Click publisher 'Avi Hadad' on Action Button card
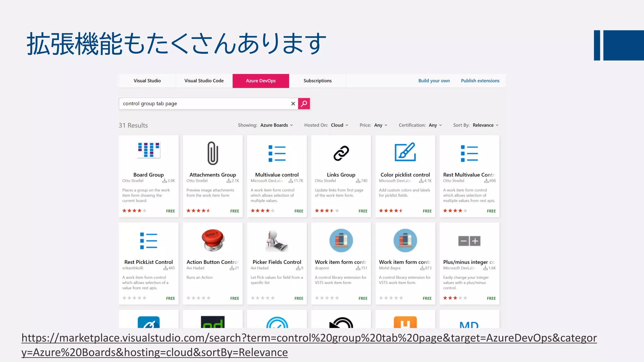 195,268
